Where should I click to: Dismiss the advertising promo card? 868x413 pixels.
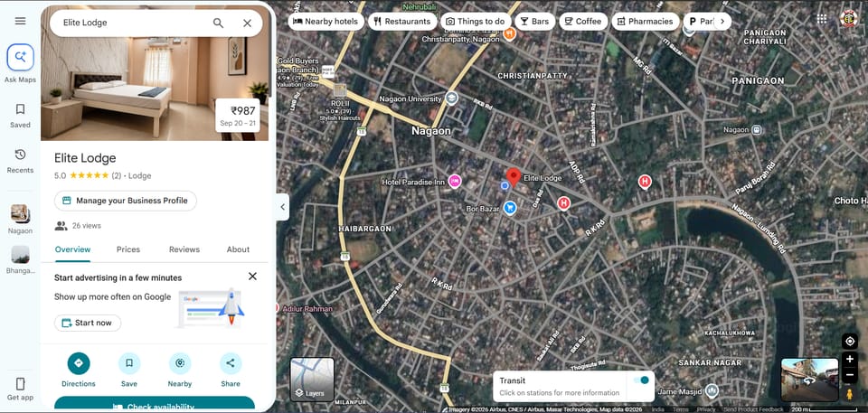point(252,276)
